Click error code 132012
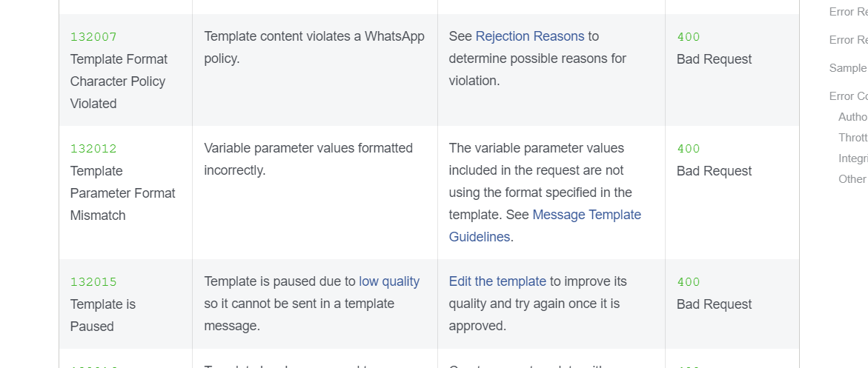 (93, 149)
